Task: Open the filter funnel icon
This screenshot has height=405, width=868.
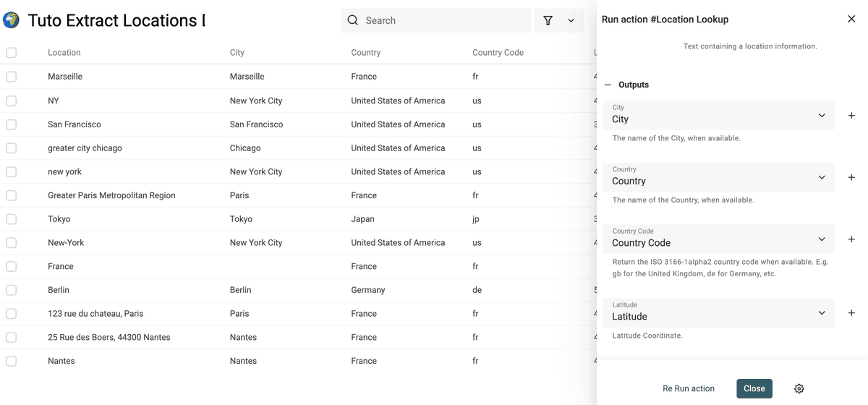Action: pyautogui.click(x=548, y=20)
